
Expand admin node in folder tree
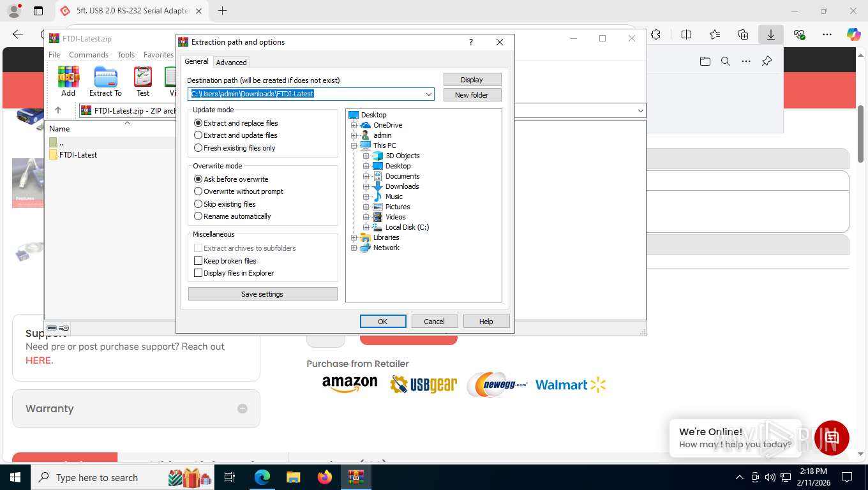(x=354, y=135)
